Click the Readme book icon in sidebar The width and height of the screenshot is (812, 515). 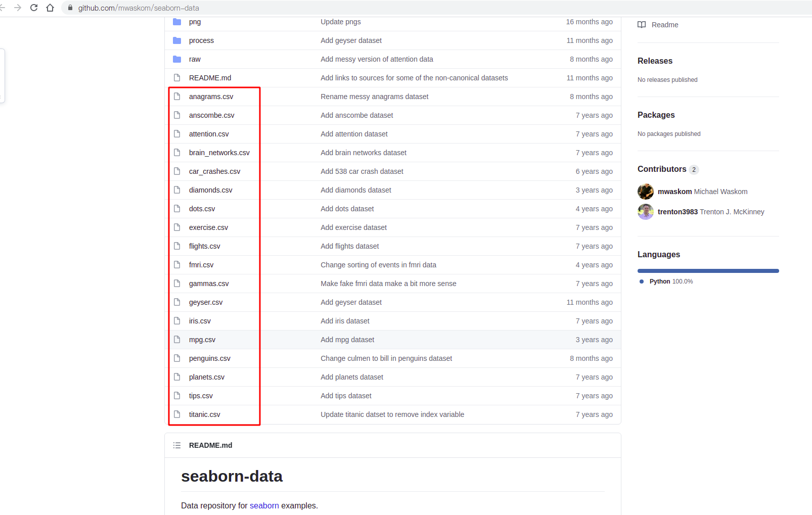(642, 25)
